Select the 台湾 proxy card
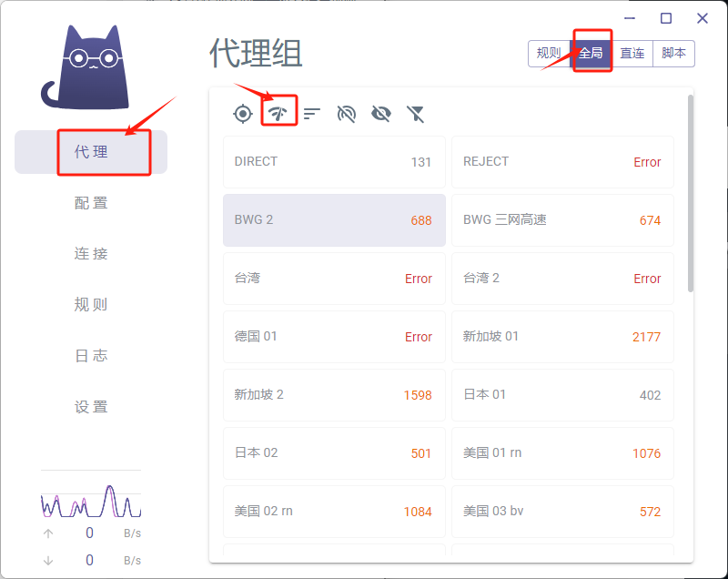The width and height of the screenshot is (728, 579). coord(334,279)
